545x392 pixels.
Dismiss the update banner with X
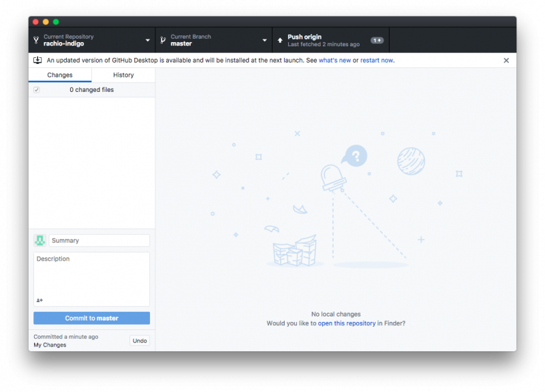tap(506, 61)
